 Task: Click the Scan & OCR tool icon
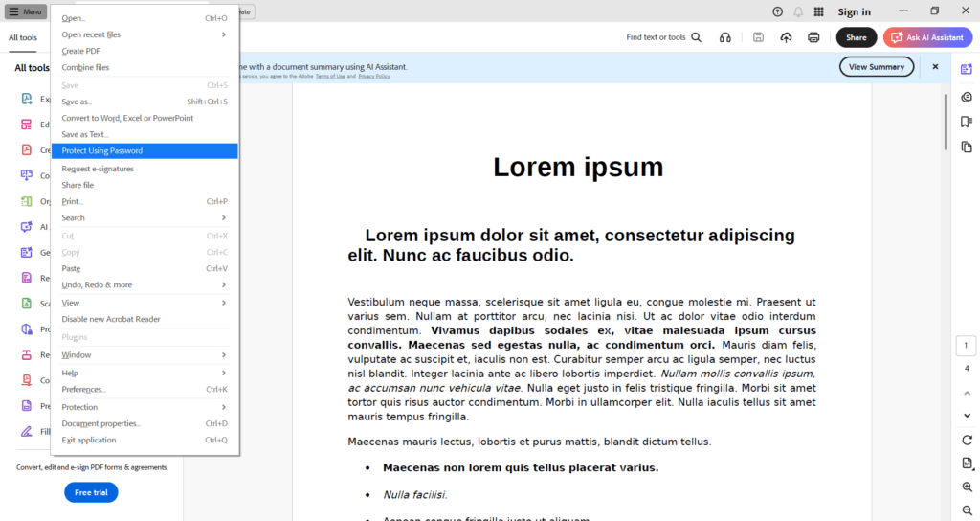click(x=26, y=304)
